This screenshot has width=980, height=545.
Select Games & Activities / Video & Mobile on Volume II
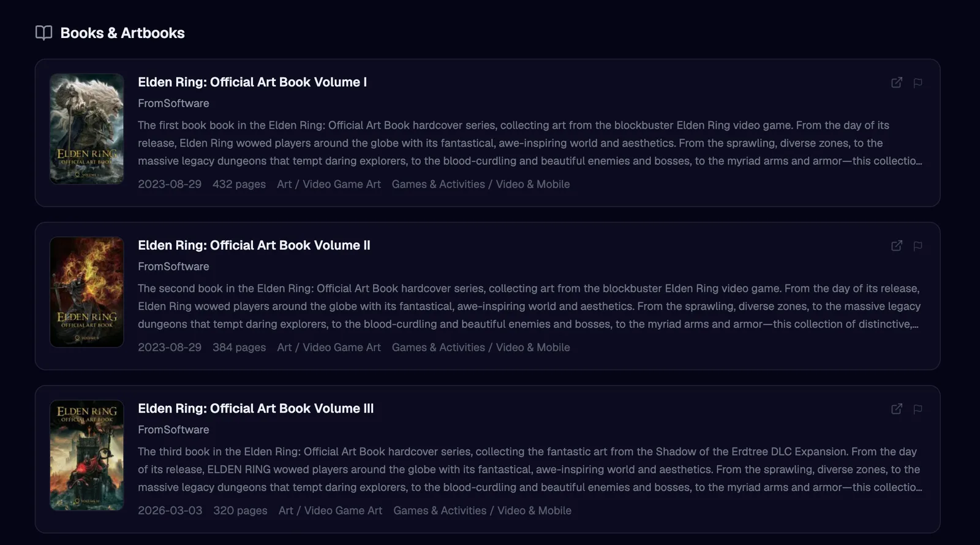coord(481,347)
